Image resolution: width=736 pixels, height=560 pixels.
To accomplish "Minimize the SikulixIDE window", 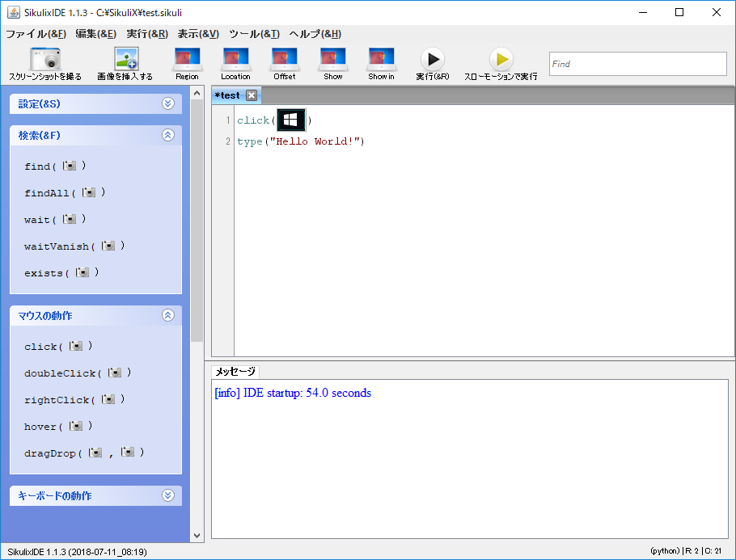I will point(643,12).
